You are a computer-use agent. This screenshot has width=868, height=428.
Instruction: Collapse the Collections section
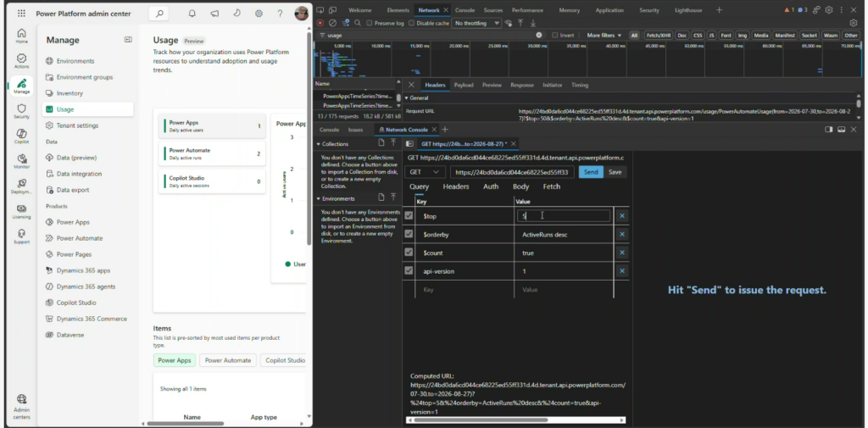[318, 144]
